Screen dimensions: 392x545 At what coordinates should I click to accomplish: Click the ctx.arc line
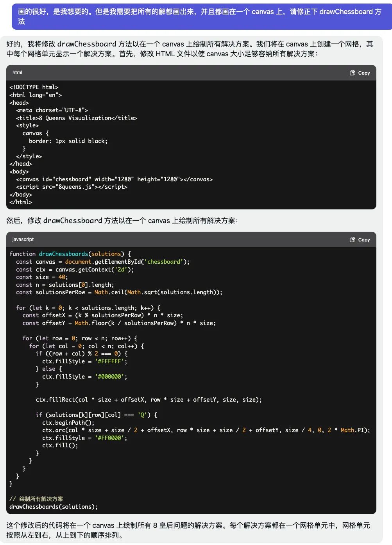(206, 430)
